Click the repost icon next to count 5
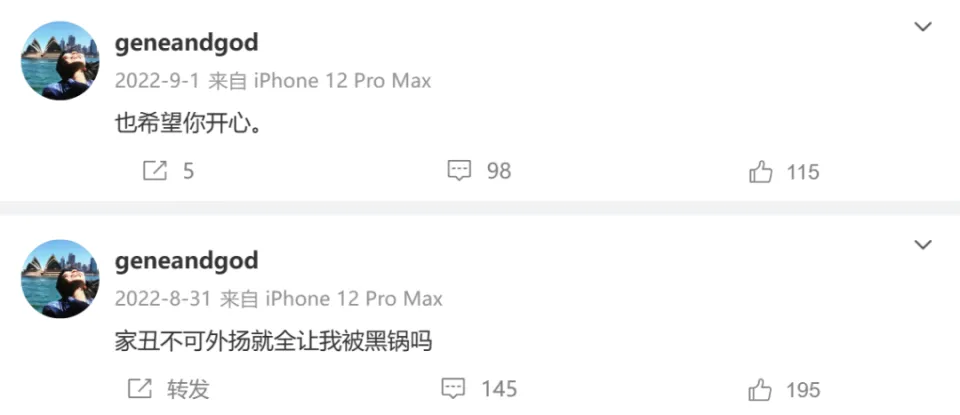This screenshot has height=415, width=960. pyautogui.click(x=155, y=171)
